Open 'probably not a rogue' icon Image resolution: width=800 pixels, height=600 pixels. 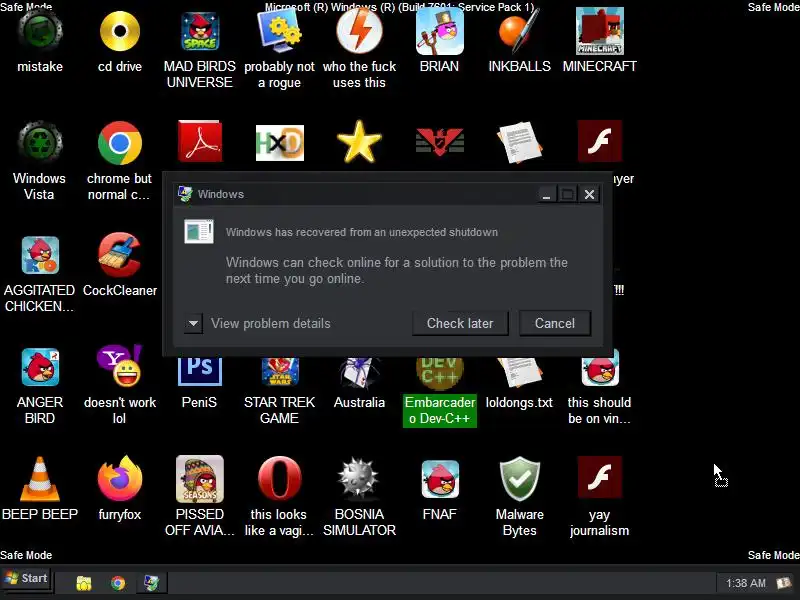pos(280,32)
